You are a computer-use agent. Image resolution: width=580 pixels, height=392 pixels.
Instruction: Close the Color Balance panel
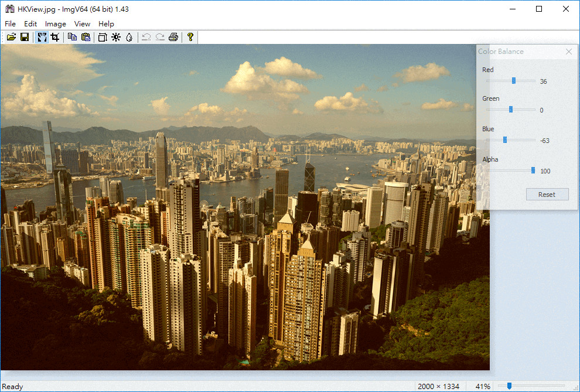(569, 52)
